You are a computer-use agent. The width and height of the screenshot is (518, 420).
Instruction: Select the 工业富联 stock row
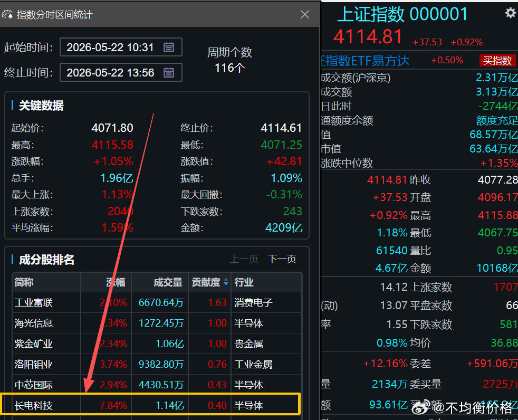pos(157,302)
